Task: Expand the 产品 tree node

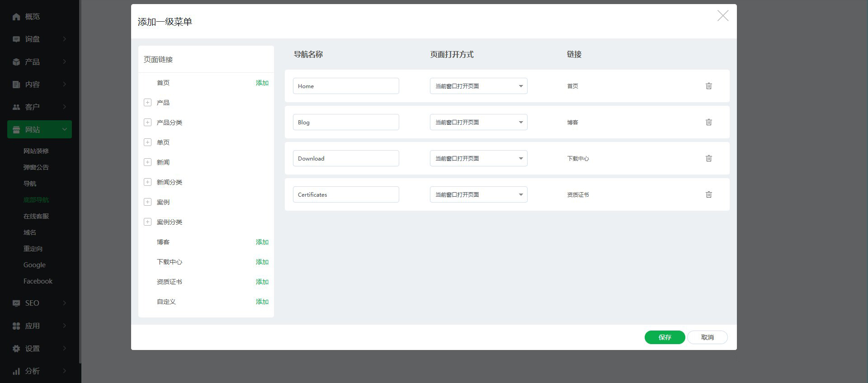Action: [147, 103]
